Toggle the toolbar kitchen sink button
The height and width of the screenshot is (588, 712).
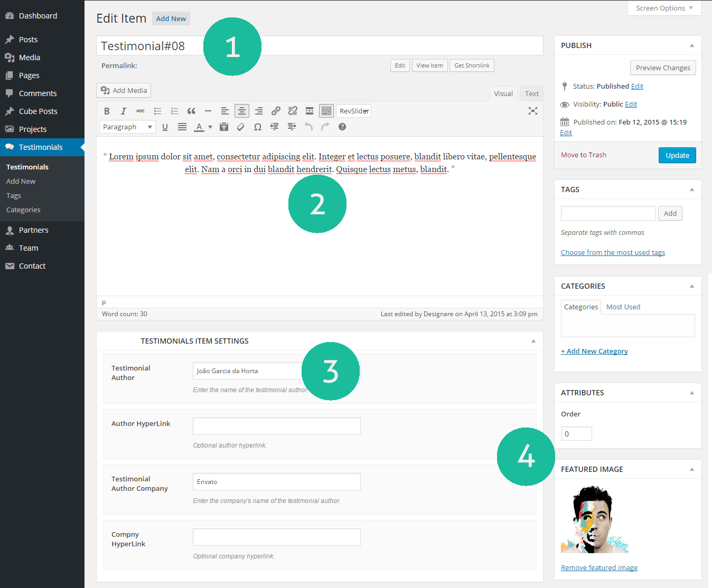(x=326, y=111)
